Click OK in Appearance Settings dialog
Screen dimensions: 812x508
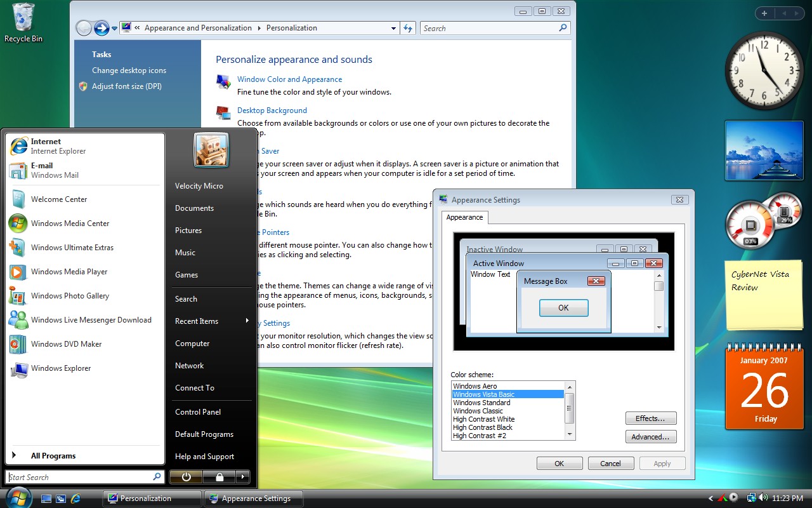560,464
